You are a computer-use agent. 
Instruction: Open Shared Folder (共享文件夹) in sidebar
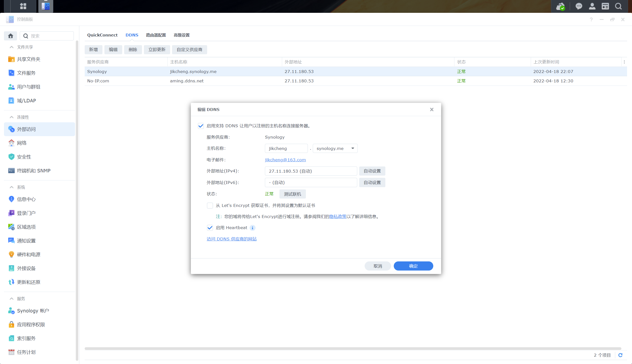click(x=39, y=59)
